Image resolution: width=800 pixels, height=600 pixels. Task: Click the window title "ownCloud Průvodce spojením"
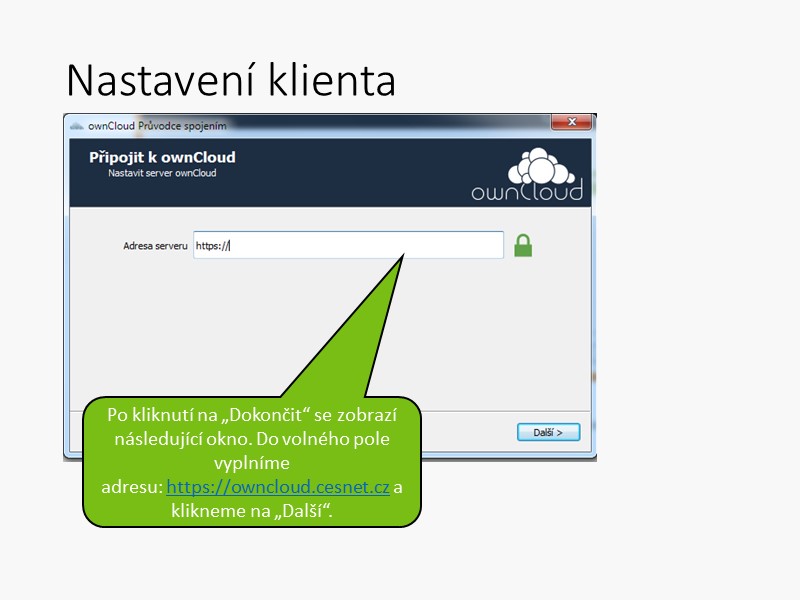[157, 124]
